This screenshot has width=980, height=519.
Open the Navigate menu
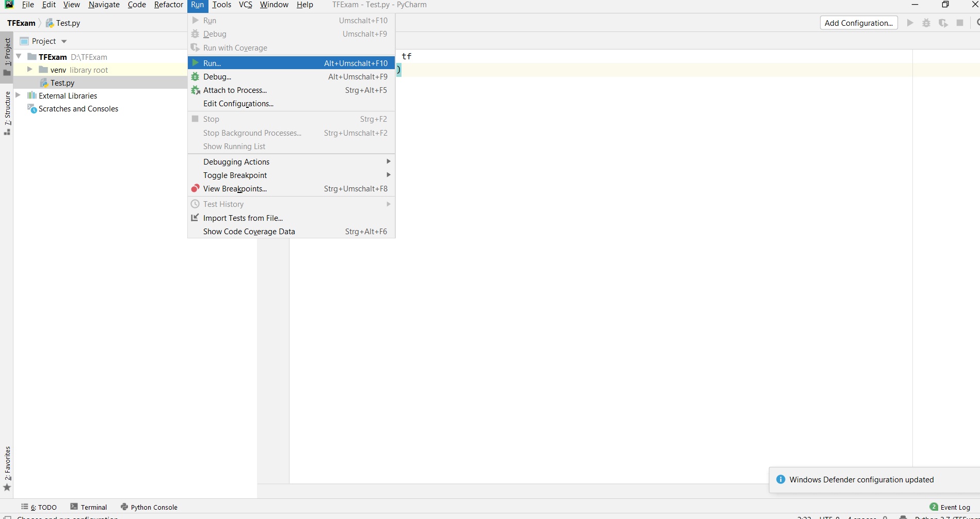click(104, 5)
